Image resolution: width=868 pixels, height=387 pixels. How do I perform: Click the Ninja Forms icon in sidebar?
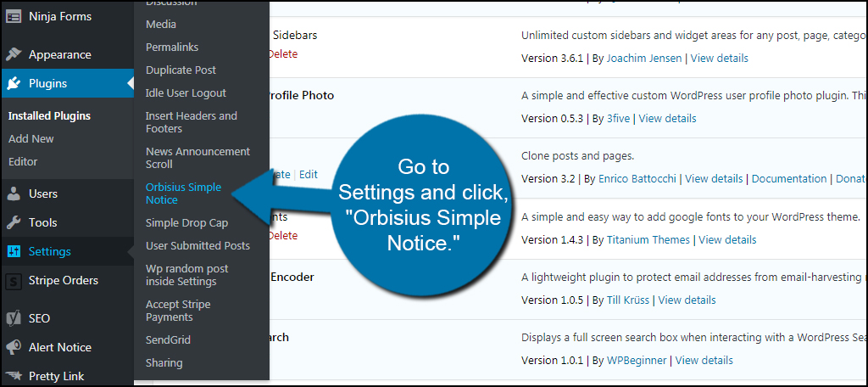point(14,17)
